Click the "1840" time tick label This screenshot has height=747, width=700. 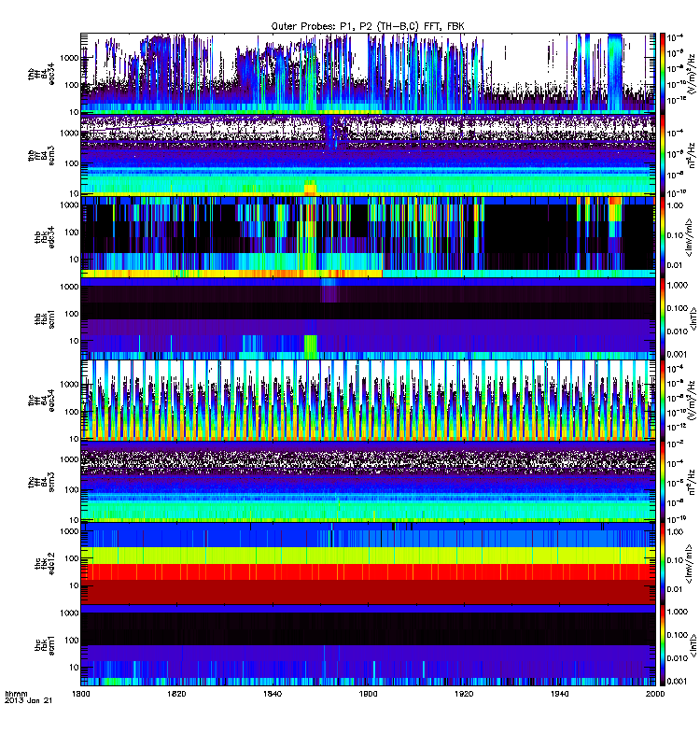[273, 694]
